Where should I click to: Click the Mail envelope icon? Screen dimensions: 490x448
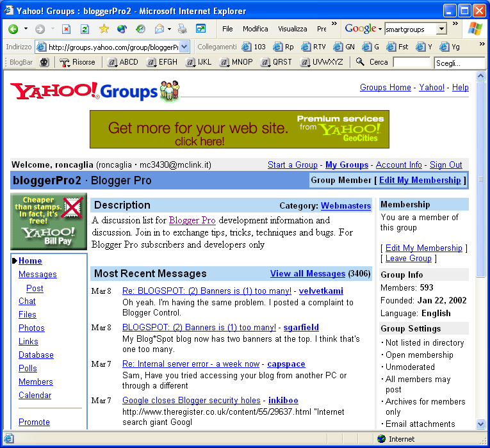click(159, 29)
